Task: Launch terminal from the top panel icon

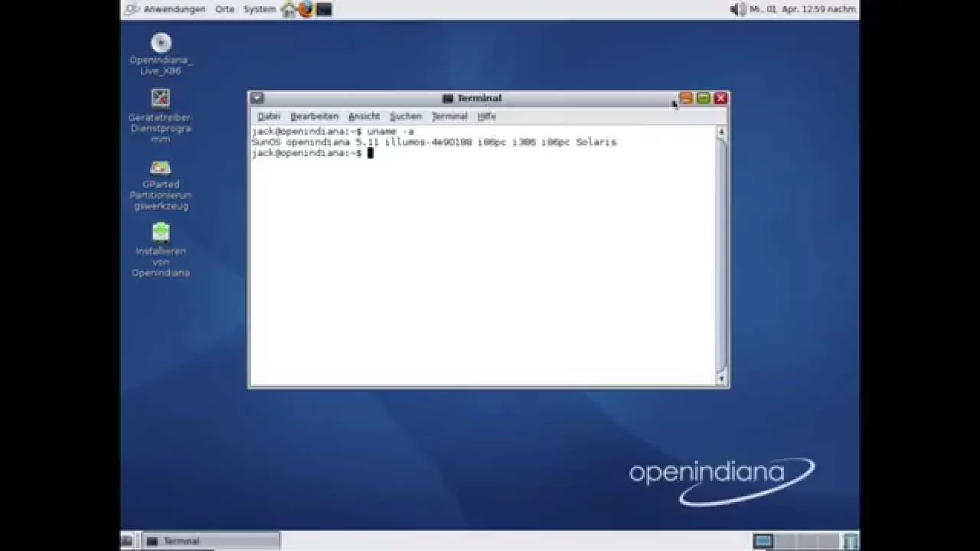Action: [324, 9]
